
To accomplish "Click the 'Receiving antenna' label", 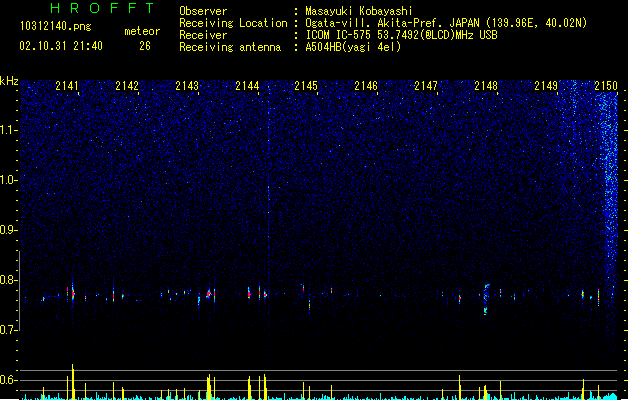I will [x=230, y=47].
